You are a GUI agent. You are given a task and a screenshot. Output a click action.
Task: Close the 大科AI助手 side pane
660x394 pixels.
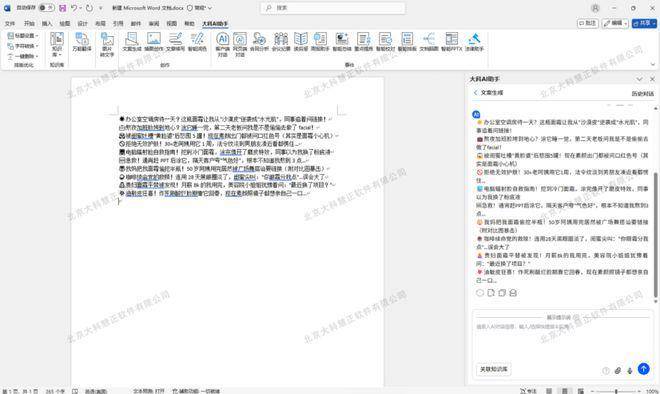coord(652,79)
